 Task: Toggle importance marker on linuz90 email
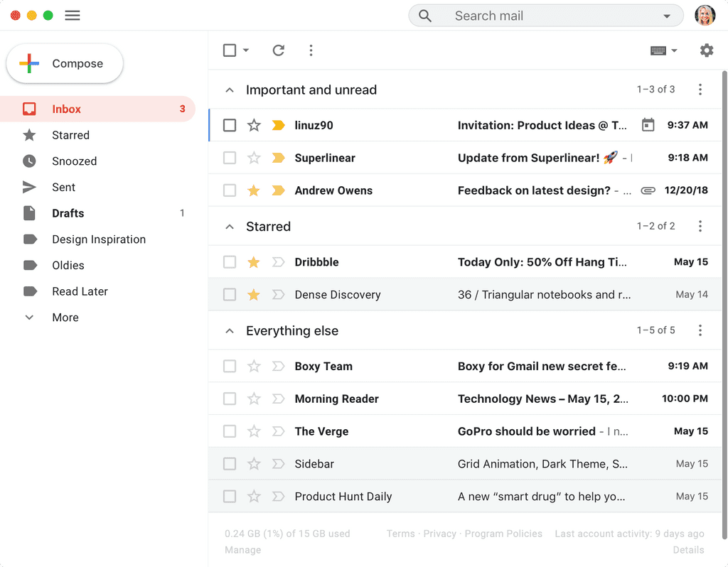[278, 125]
